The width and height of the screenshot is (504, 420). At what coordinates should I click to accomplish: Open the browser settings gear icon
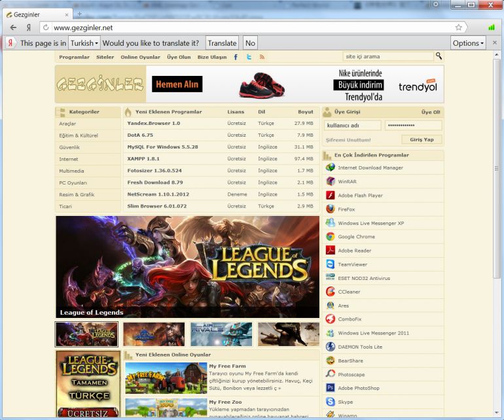436,4
